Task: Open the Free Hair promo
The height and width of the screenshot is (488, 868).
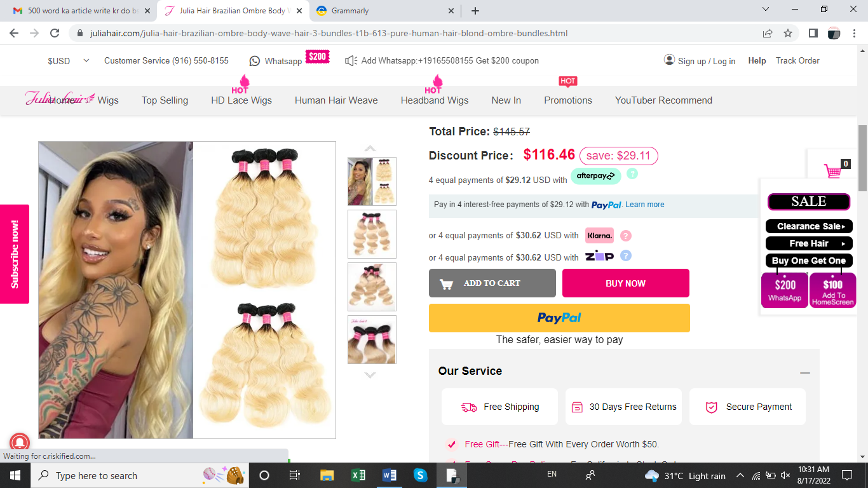Action: click(809, 243)
